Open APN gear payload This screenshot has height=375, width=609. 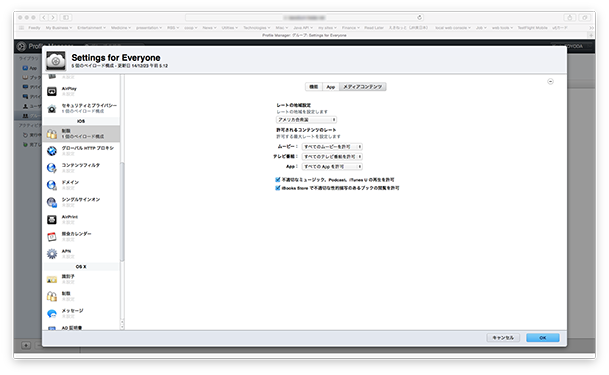(82, 253)
